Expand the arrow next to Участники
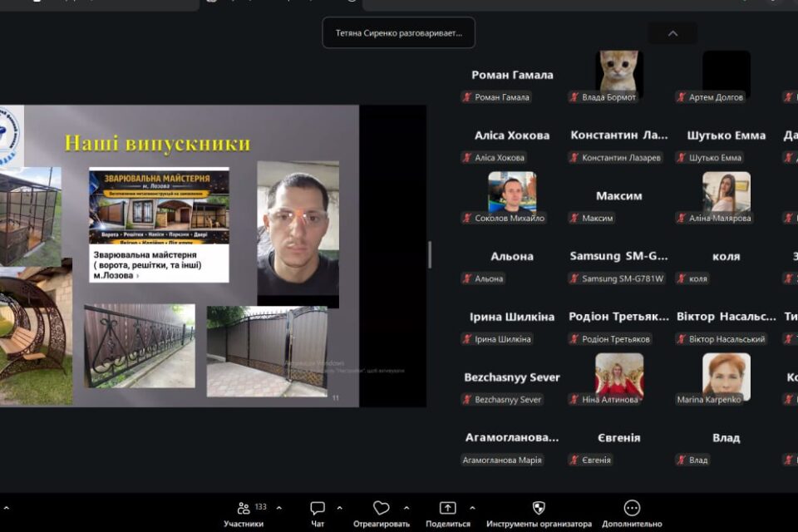Image resolution: width=798 pixels, height=532 pixels. click(x=279, y=508)
